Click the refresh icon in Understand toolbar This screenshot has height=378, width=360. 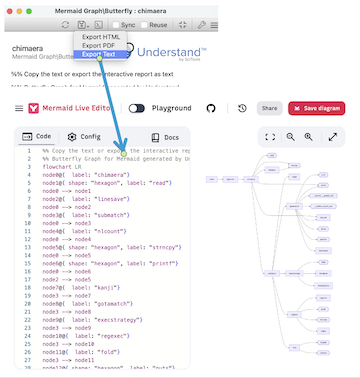[x=65, y=25]
